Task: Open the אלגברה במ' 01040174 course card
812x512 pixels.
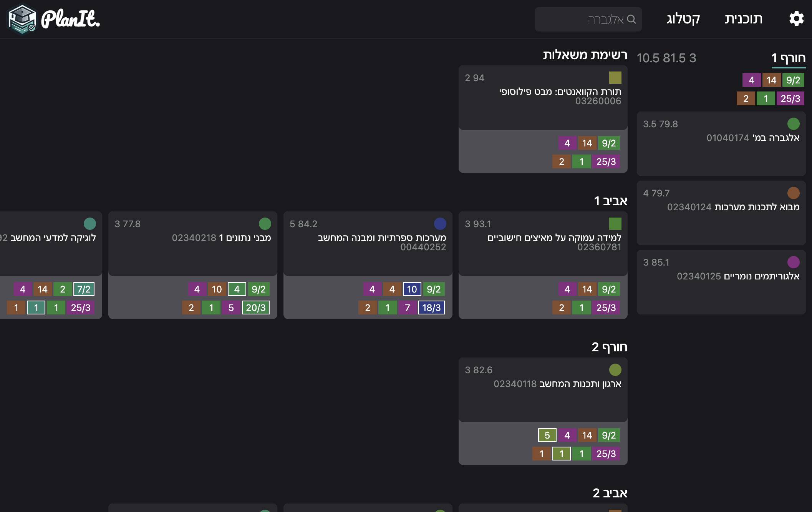Action: pyautogui.click(x=721, y=144)
